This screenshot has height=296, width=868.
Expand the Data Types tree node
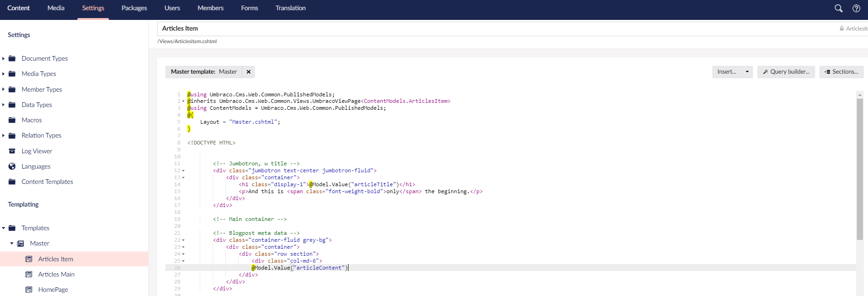pos(3,105)
